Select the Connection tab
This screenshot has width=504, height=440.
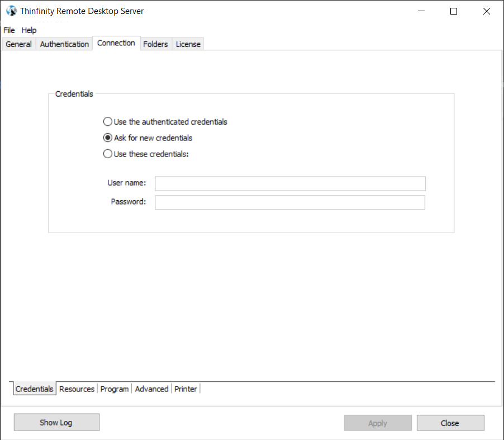116,43
